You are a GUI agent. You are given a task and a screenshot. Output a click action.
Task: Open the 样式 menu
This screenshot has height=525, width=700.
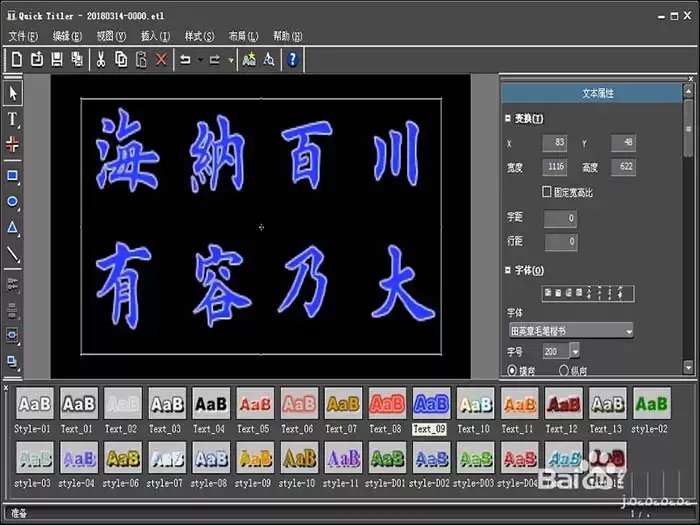(x=199, y=36)
